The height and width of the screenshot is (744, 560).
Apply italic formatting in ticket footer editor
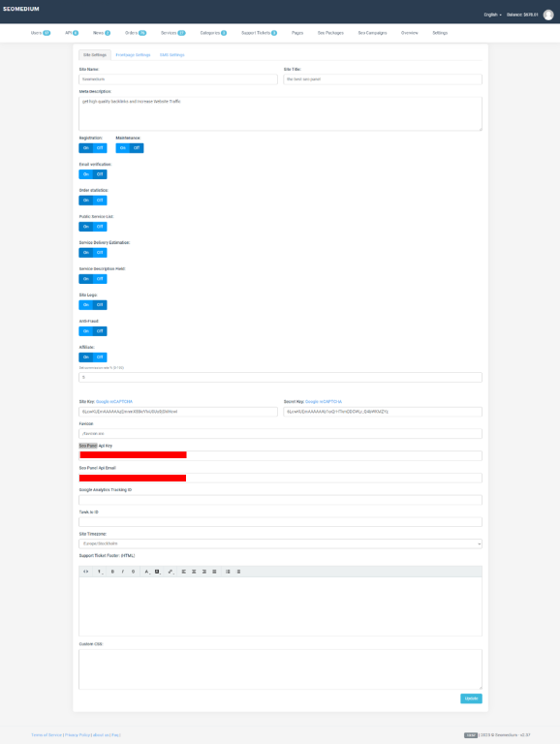point(123,572)
